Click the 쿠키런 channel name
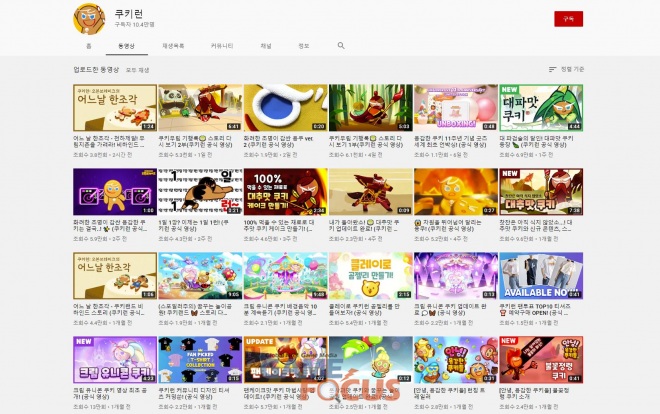The image size is (660, 414). (x=129, y=14)
